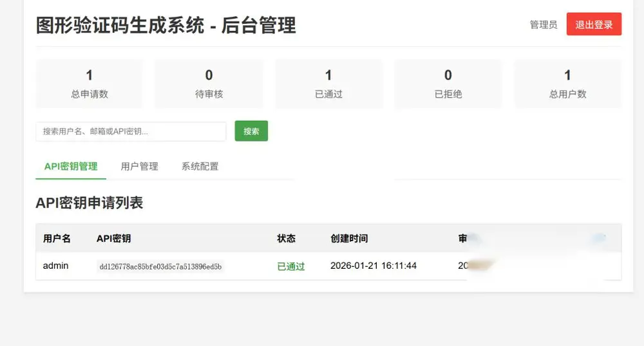The height and width of the screenshot is (346, 644).
Task: Click the API密钥 column header
Action: point(114,239)
